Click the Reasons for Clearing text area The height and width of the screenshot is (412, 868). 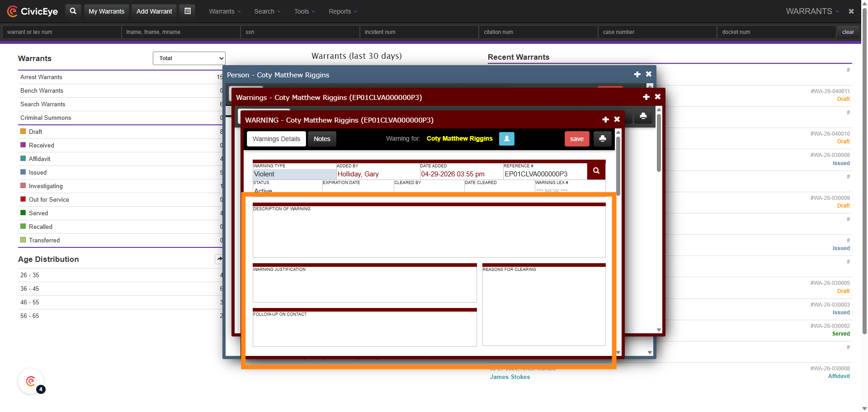click(x=544, y=306)
